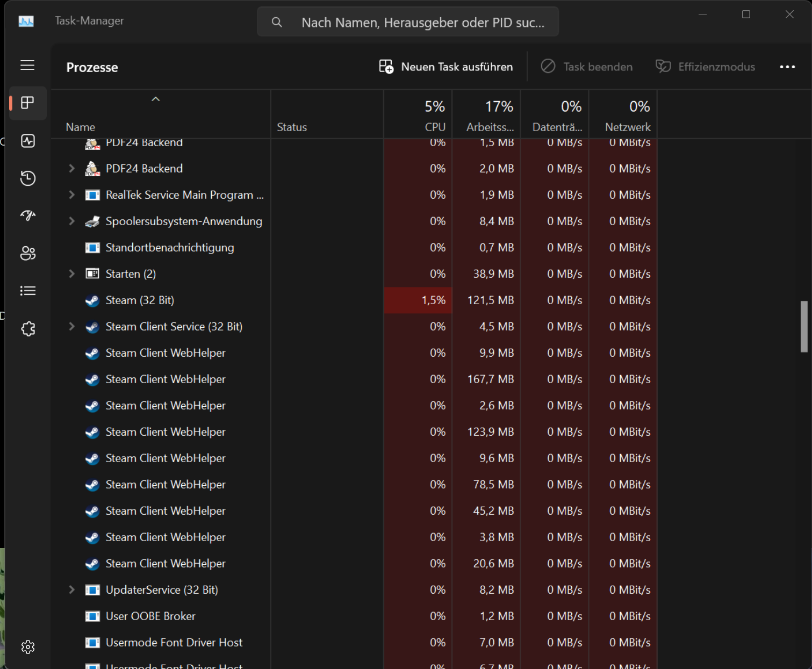Click the sort arrow above Name column
The image size is (812, 669).
pos(156,99)
